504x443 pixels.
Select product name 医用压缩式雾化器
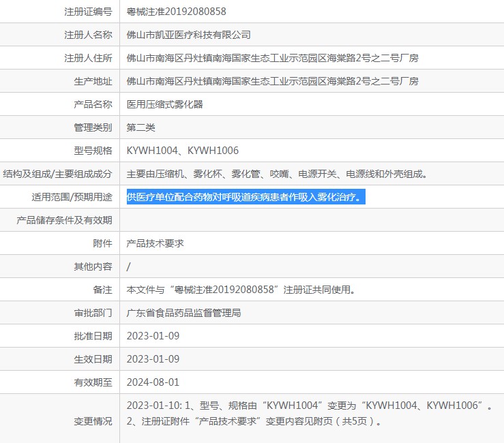coord(164,104)
